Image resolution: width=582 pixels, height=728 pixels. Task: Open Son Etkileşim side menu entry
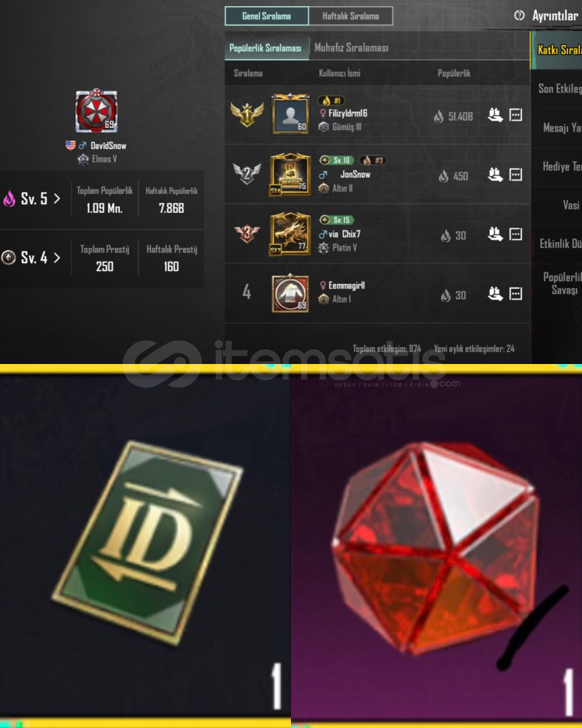click(x=559, y=88)
